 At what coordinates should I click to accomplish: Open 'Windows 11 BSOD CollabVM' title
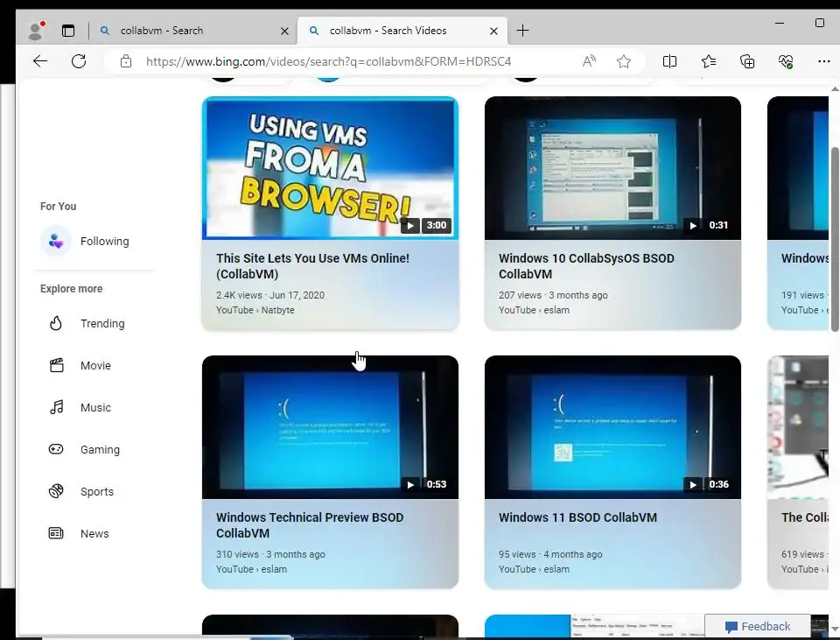coord(577,517)
